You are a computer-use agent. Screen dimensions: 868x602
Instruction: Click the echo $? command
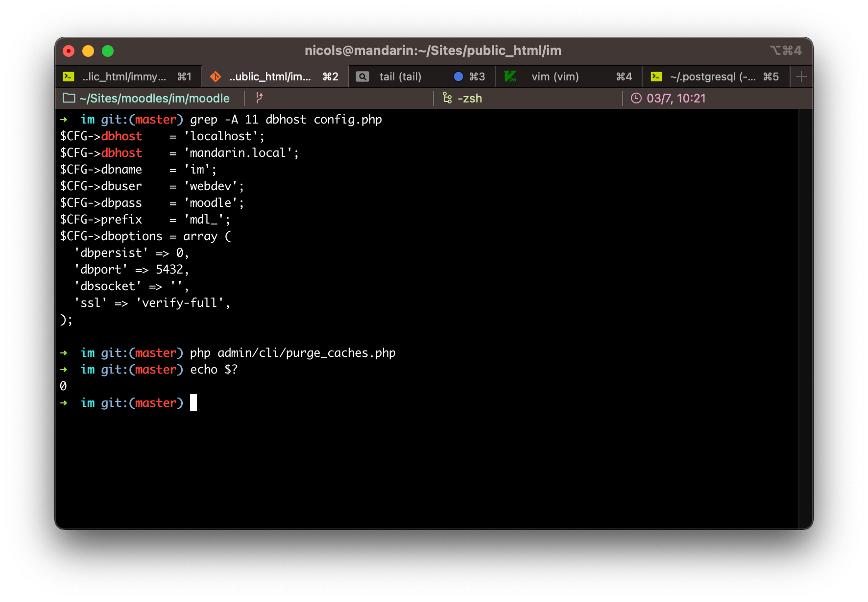click(x=214, y=370)
